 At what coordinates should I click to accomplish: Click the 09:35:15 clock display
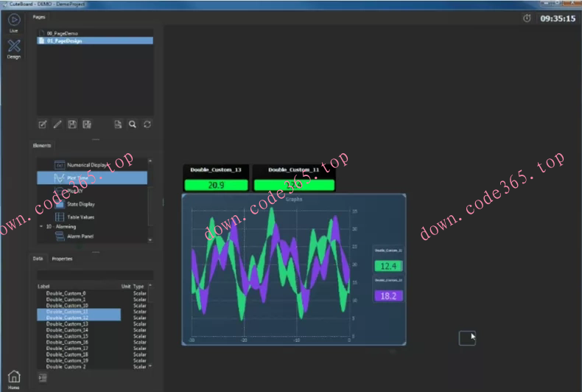click(558, 18)
